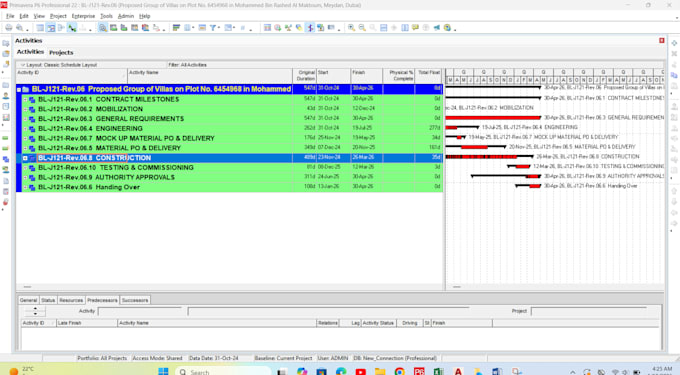680x375 pixels.
Task: Click the GENERAL REQUIREMENTS red Gantt bar
Action: click(x=493, y=117)
